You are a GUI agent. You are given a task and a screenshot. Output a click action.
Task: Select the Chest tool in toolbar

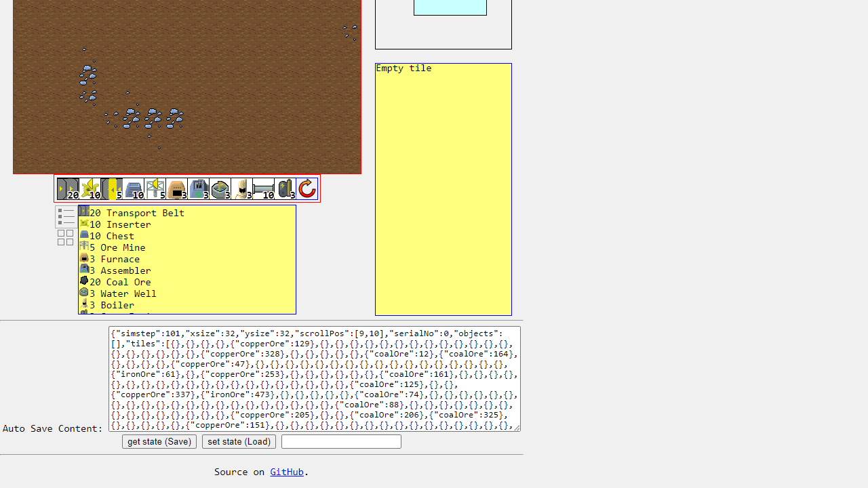[133, 188]
